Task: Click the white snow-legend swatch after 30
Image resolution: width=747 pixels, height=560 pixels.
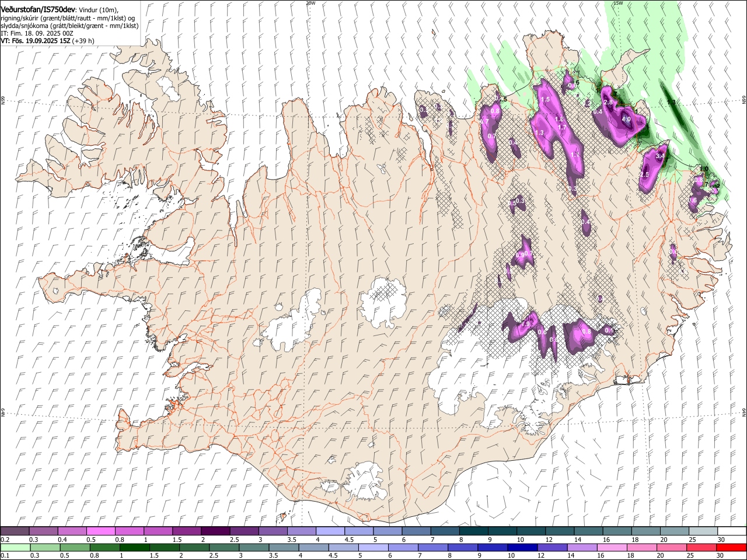Action: tap(731, 531)
